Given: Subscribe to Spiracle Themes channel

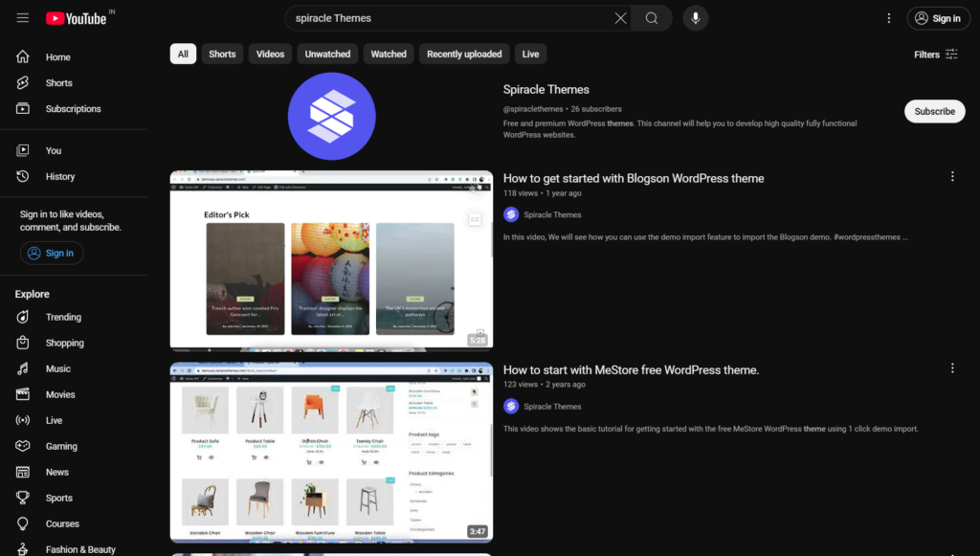Looking at the screenshot, I should point(934,111).
